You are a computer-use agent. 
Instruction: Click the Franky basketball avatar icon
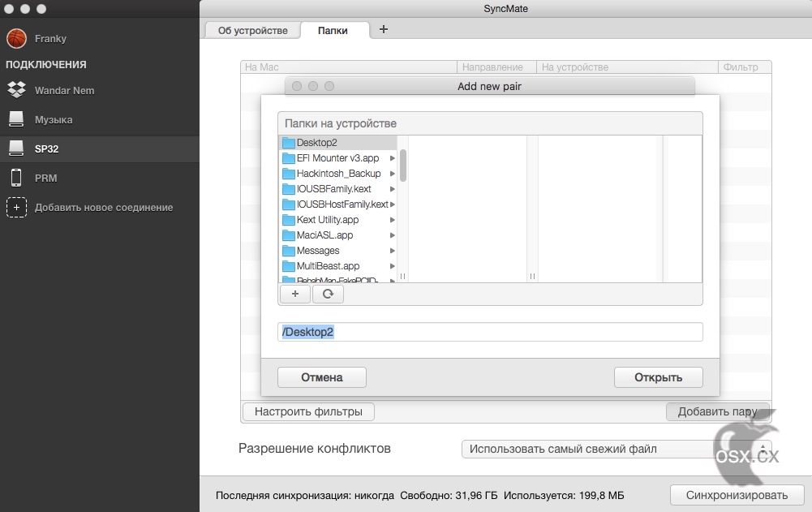click(x=16, y=38)
